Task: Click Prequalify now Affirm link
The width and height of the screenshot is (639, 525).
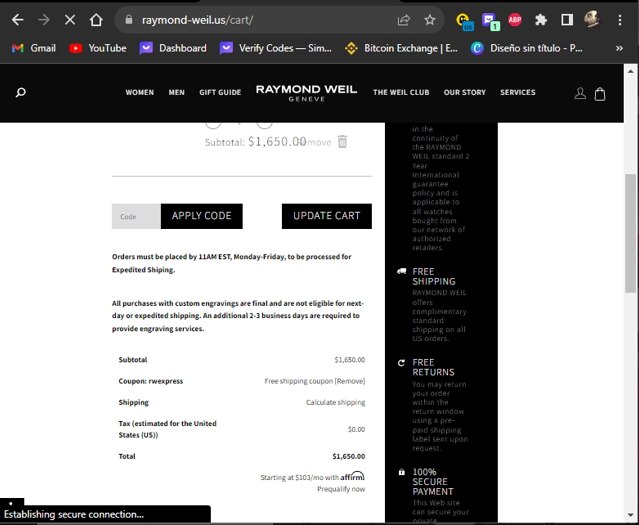Action: click(341, 489)
